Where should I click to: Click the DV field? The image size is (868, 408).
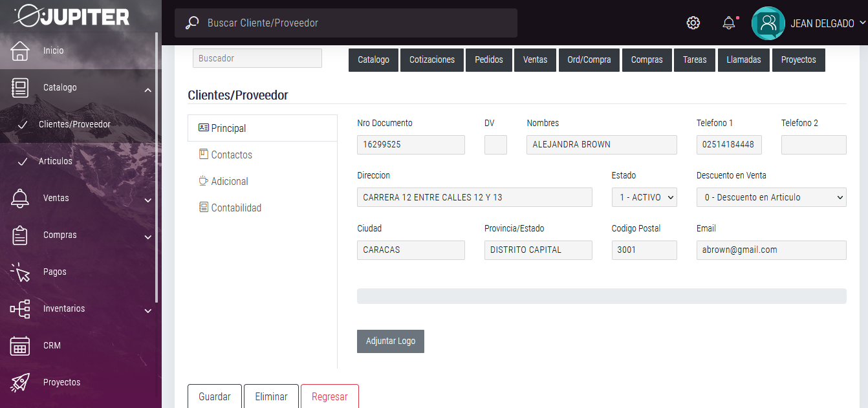(495, 145)
